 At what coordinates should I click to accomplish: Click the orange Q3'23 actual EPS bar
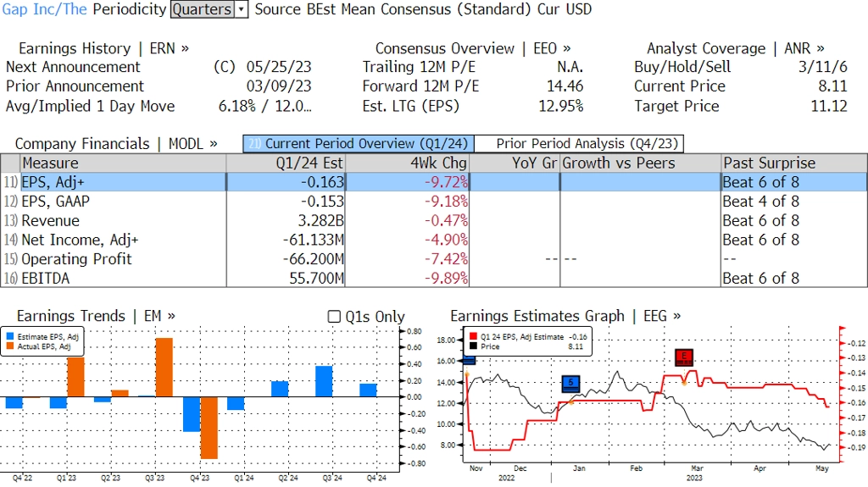[x=164, y=368]
